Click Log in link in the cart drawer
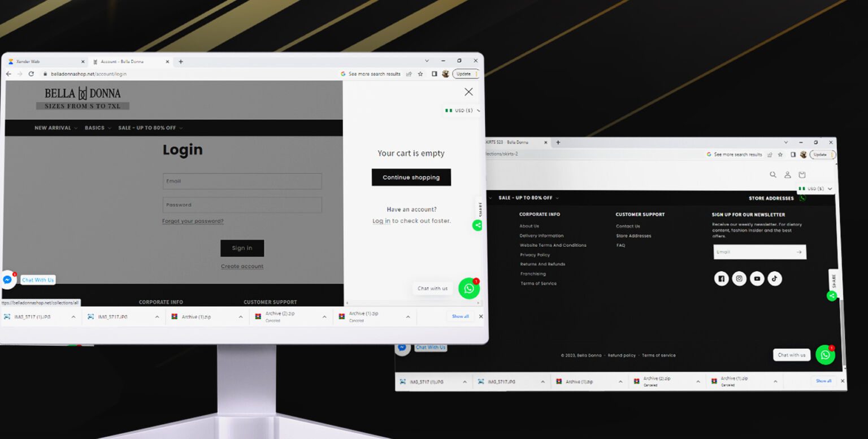 click(x=381, y=221)
